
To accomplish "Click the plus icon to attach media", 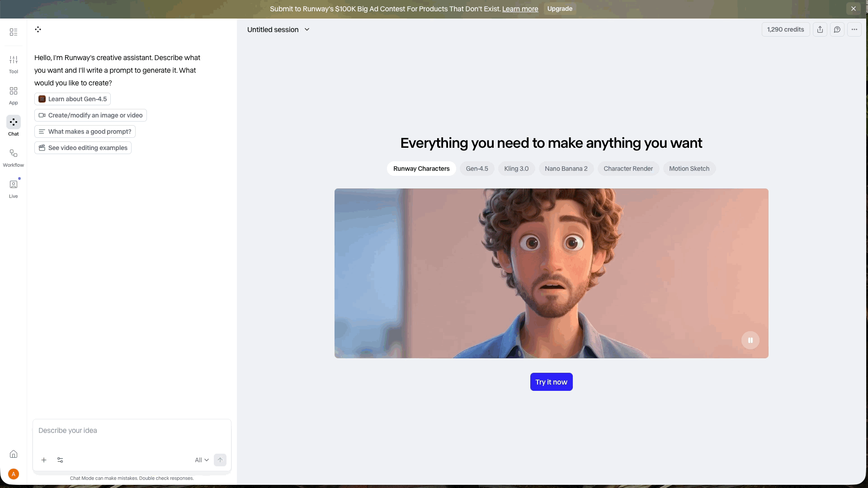I will pyautogui.click(x=44, y=460).
